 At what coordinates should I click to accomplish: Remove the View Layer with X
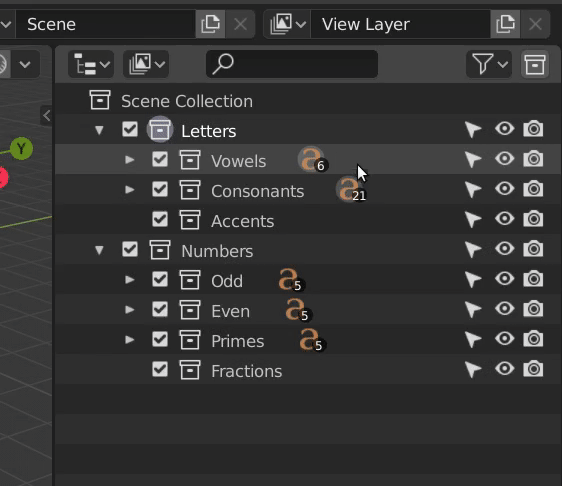pyautogui.click(x=535, y=24)
